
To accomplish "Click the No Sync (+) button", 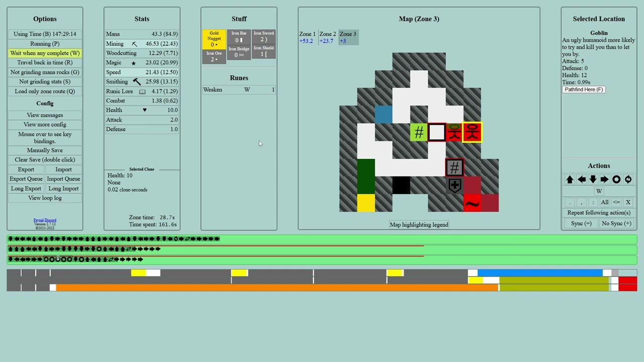I will pos(616,223).
